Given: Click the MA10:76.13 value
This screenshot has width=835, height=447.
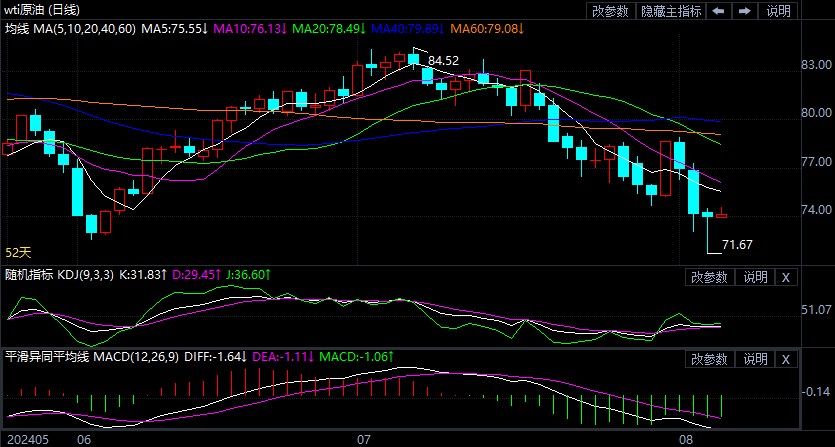Looking at the screenshot, I should [x=251, y=29].
